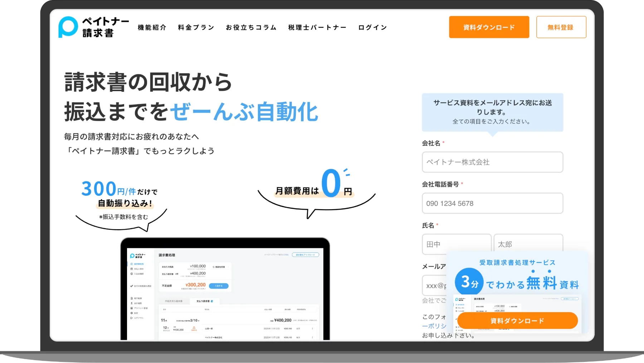Image resolution: width=644 pixels, height=363 pixels.
Task: Go to the 料金プラン page
Action: [196, 28]
